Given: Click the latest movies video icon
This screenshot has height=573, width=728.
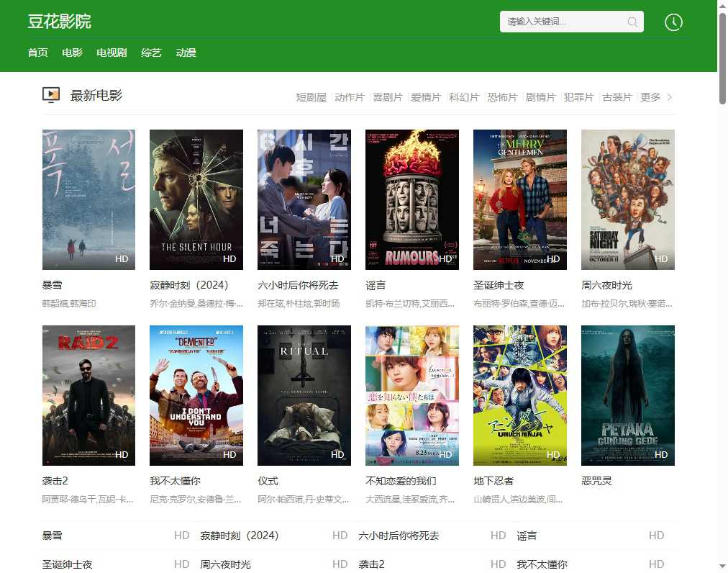Looking at the screenshot, I should pos(51,95).
